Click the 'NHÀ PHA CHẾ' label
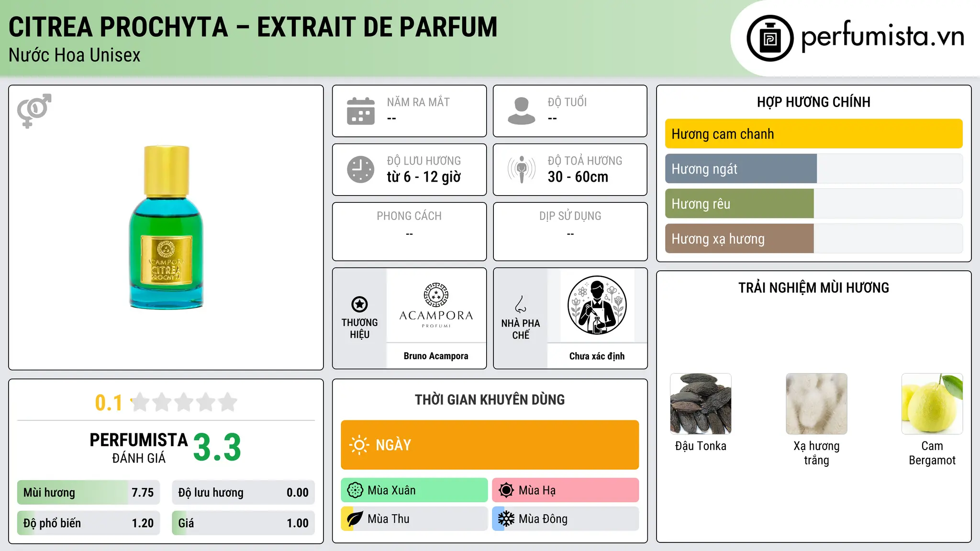This screenshot has width=980, height=551. point(521,329)
